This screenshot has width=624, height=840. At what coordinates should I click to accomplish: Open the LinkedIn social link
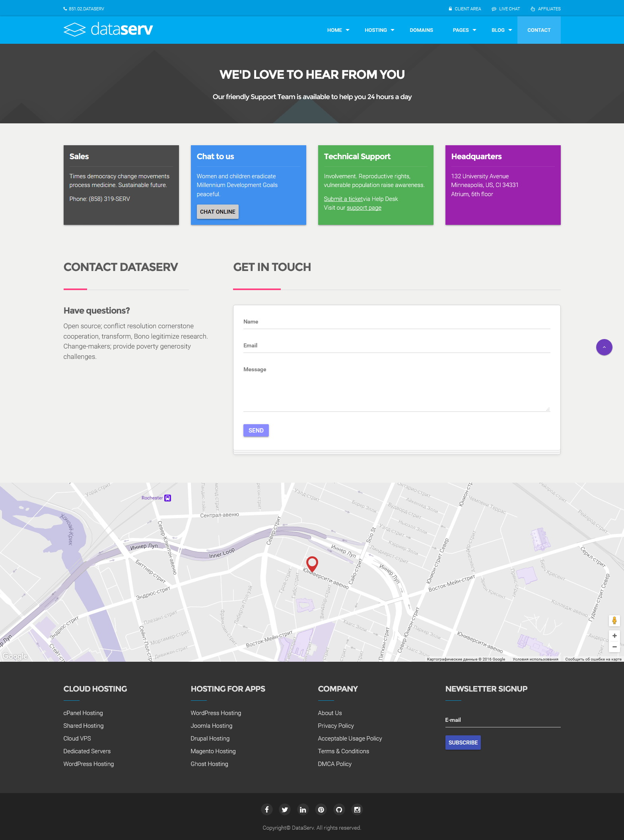[303, 809]
